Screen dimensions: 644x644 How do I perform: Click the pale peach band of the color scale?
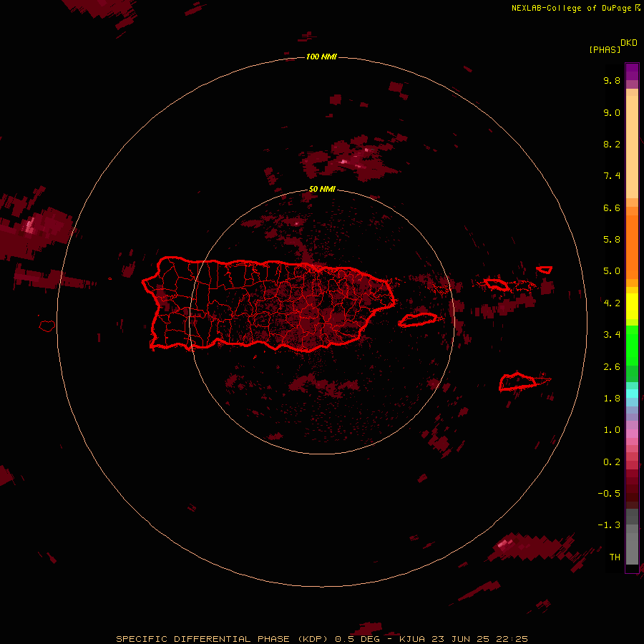632,147
